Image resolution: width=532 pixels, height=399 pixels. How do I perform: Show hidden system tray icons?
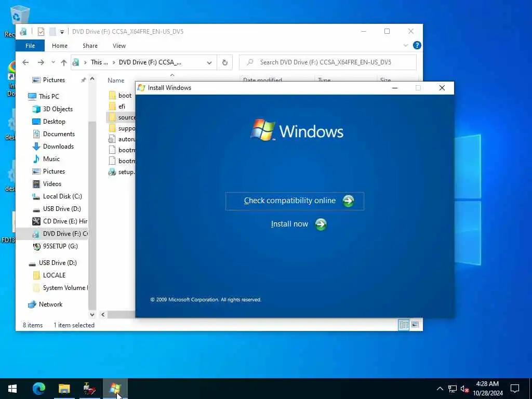pos(440,389)
